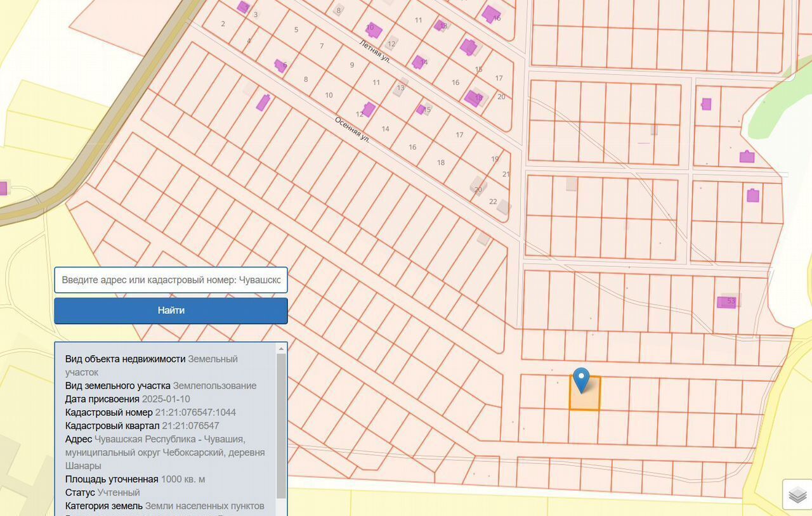Click the highlighted orange land parcel
This screenshot has height=516, width=812.
pos(584,393)
